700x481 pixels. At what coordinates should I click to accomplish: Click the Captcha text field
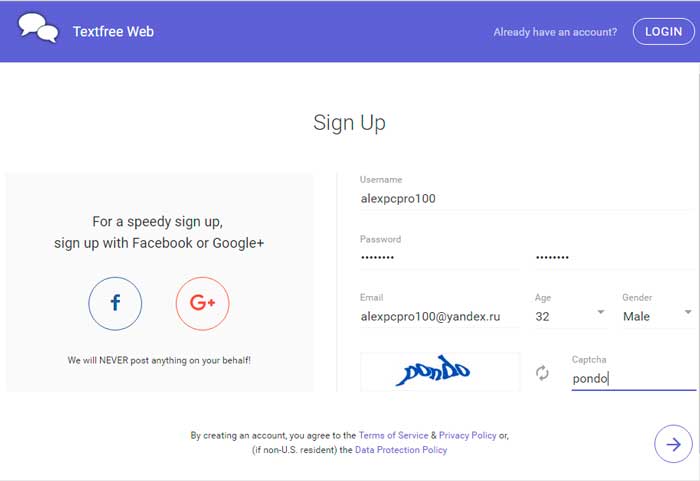634,379
